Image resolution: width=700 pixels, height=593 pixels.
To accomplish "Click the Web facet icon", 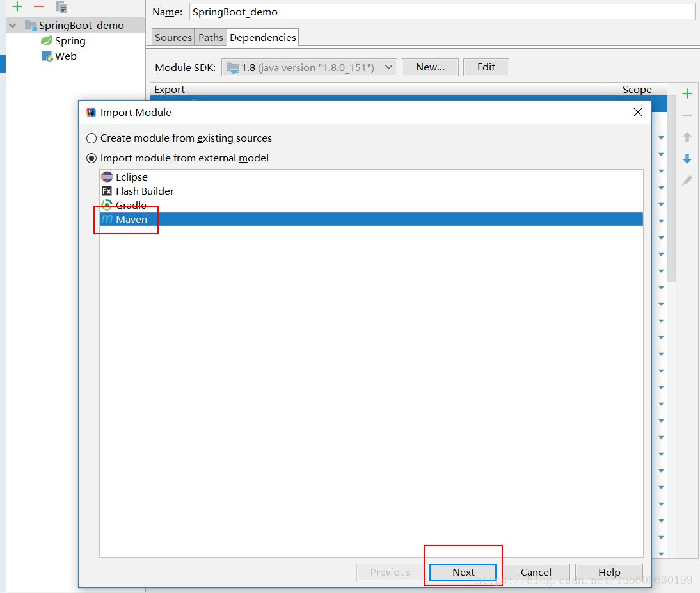I will 47,56.
